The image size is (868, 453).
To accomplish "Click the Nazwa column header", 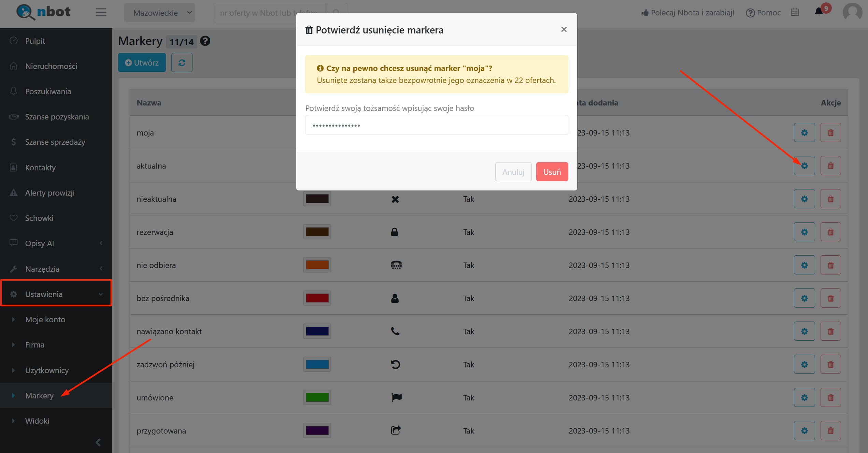I will [x=149, y=103].
